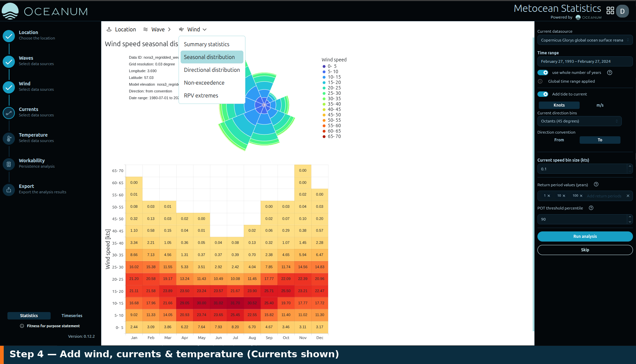The width and height of the screenshot is (636, 364).
Task: Increase Current speed bin size stepper
Action: click(630, 166)
